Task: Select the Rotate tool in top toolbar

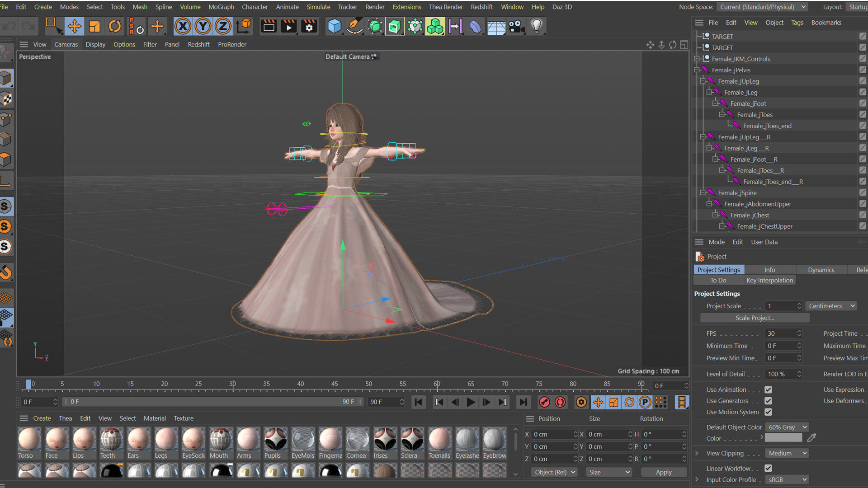Action: [114, 26]
